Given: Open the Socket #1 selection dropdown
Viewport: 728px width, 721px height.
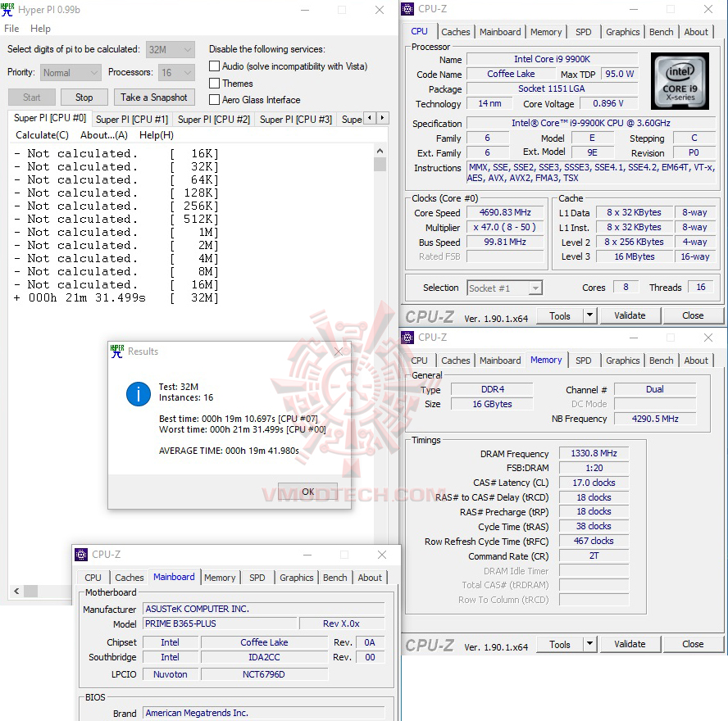Looking at the screenshot, I should tap(534, 288).
